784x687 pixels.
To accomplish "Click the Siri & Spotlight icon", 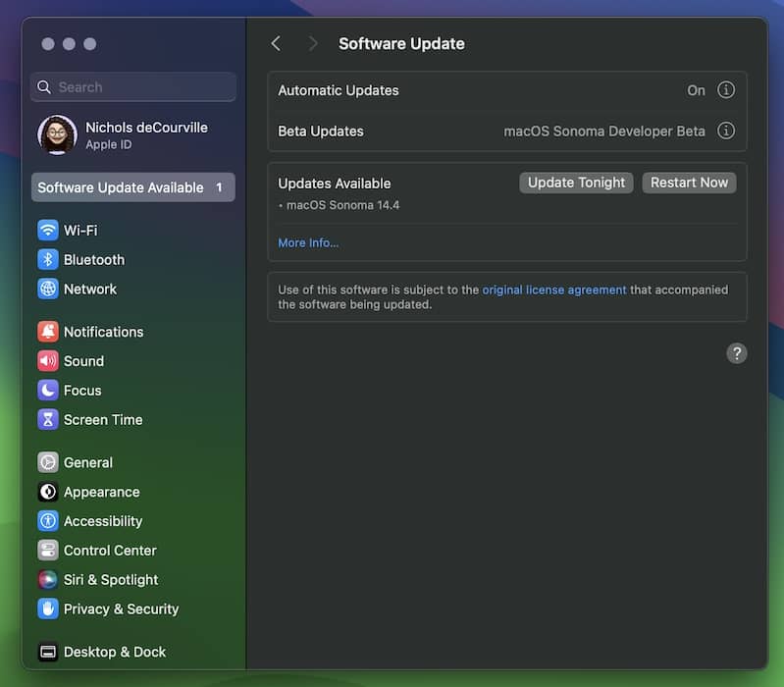I will [48, 580].
